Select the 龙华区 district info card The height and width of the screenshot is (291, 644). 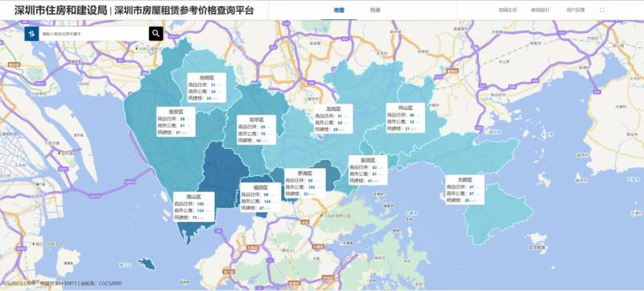pos(257,130)
